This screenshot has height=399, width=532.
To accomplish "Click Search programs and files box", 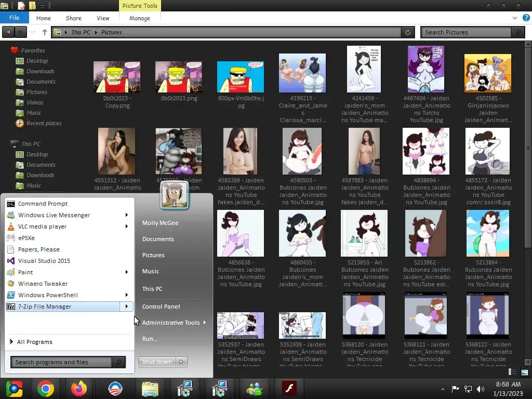I will [61, 362].
